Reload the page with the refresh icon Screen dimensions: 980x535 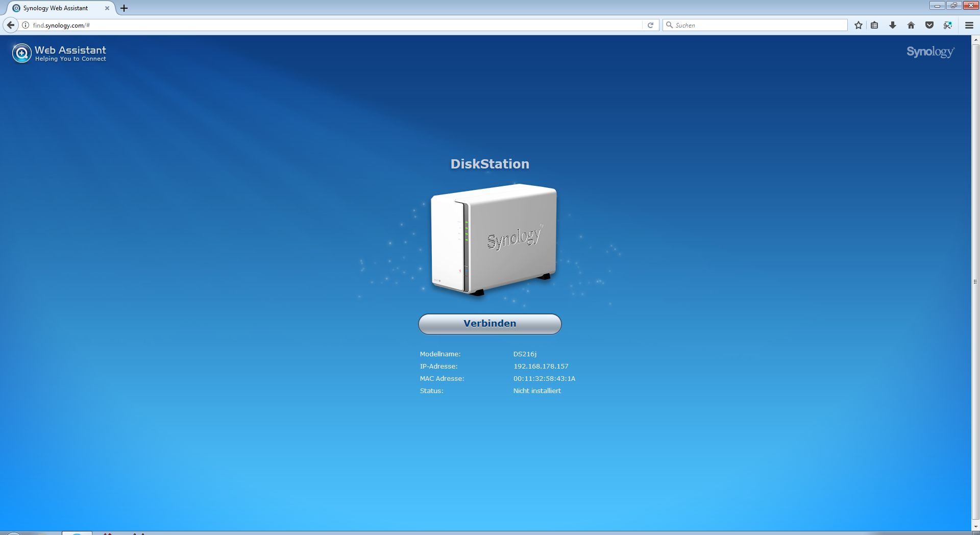(650, 25)
